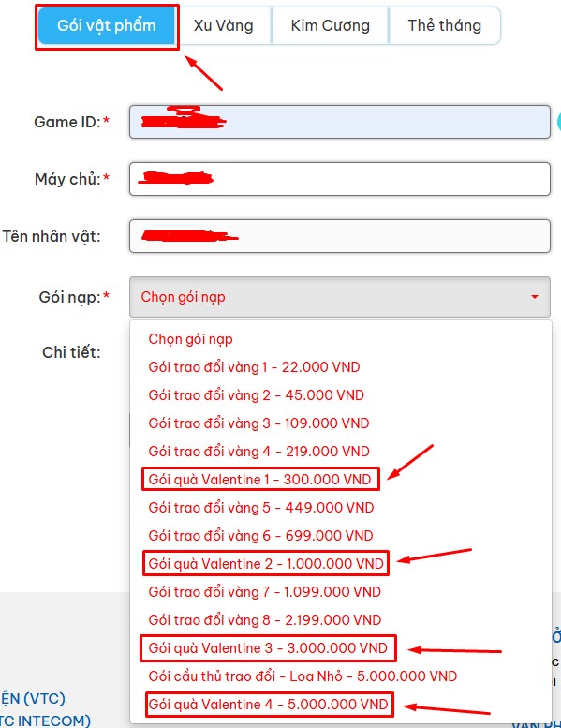Click the Game ID input field
This screenshot has width=561, height=728.
pyautogui.click(x=340, y=122)
